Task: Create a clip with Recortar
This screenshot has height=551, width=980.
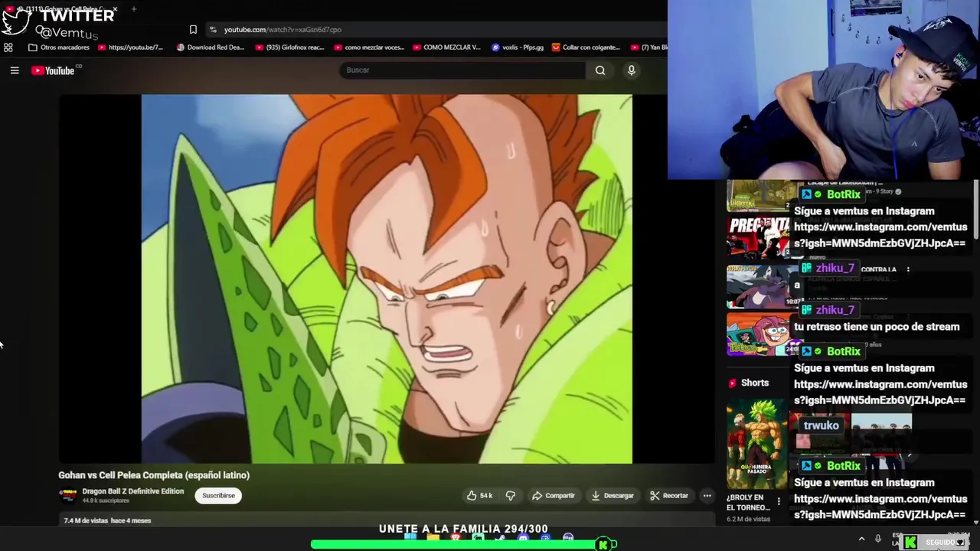Action: [x=669, y=496]
